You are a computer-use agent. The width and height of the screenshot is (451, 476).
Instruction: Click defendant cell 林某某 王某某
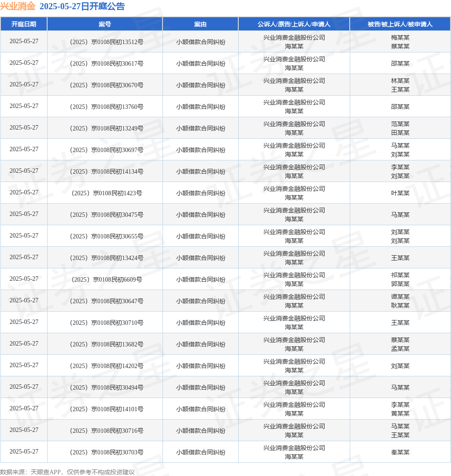pyautogui.click(x=400, y=85)
